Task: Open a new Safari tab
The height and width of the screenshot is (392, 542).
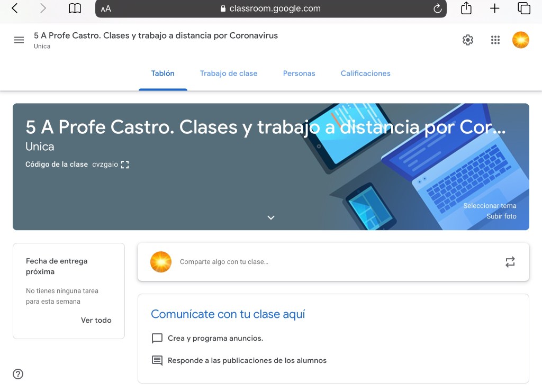Action: point(495,8)
